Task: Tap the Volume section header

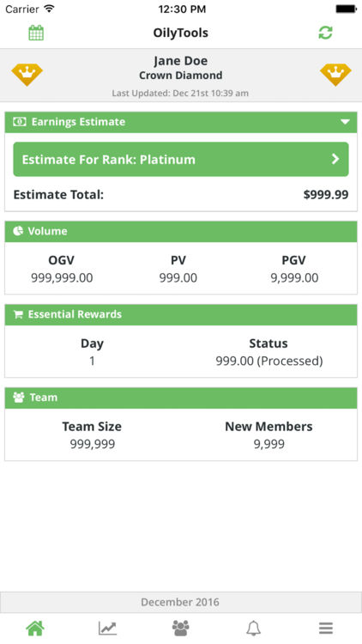Action: tap(181, 231)
